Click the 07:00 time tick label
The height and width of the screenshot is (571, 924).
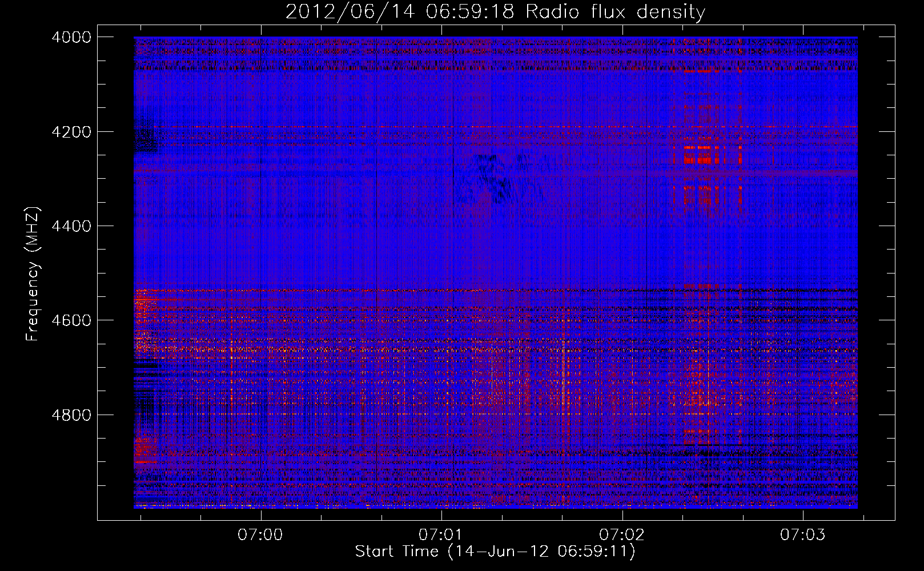(260, 535)
